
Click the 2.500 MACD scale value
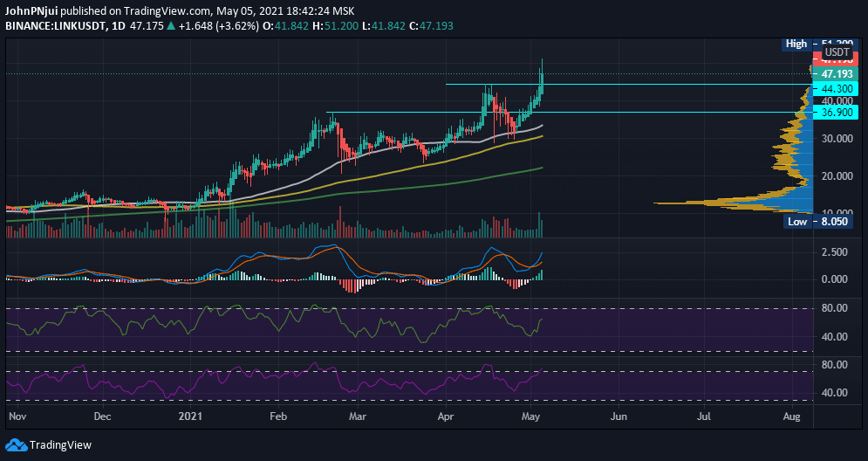pos(834,252)
